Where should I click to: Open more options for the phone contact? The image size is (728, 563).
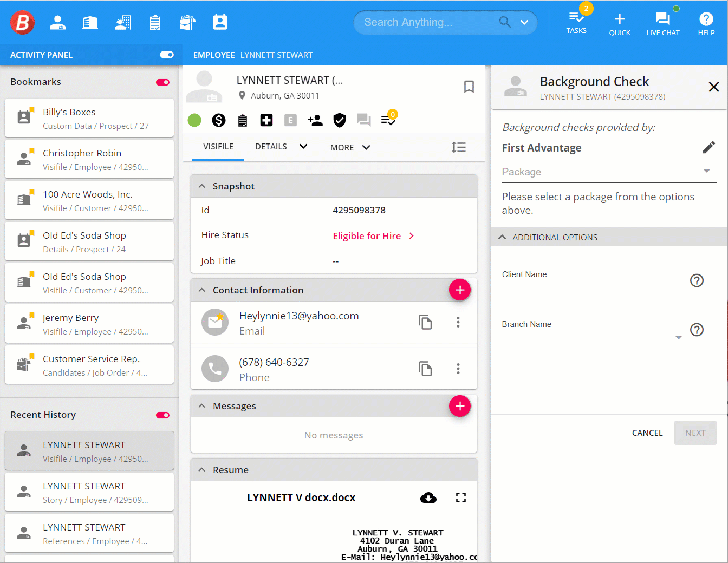tap(458, 369)
